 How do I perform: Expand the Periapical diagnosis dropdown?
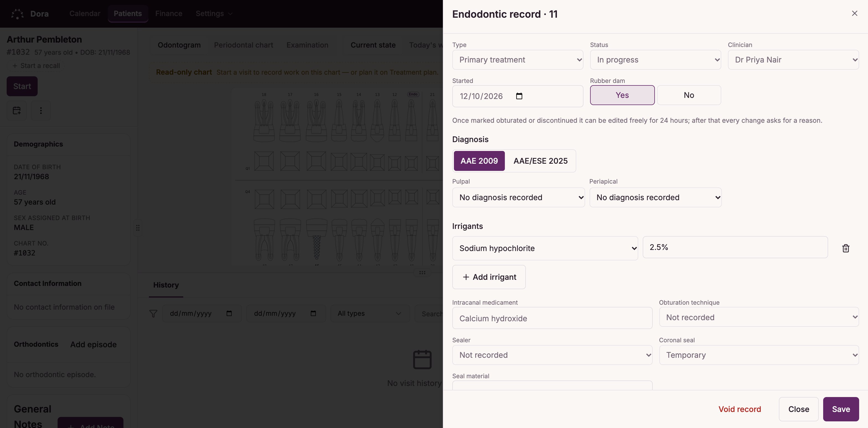pyautogui.click(x=655, y=197)
